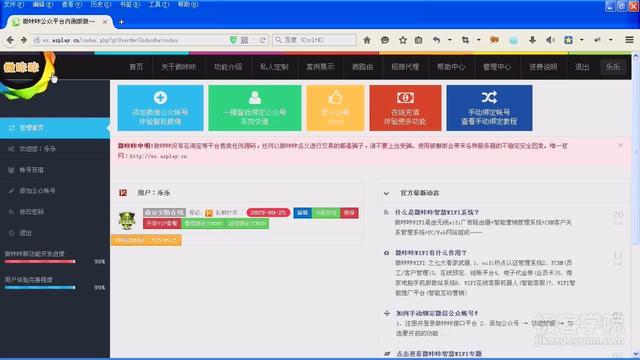Image resolution: width=640 pixels, height=360 pixels.
Task: Click the green shield icon in address bar
Action: 233,40
